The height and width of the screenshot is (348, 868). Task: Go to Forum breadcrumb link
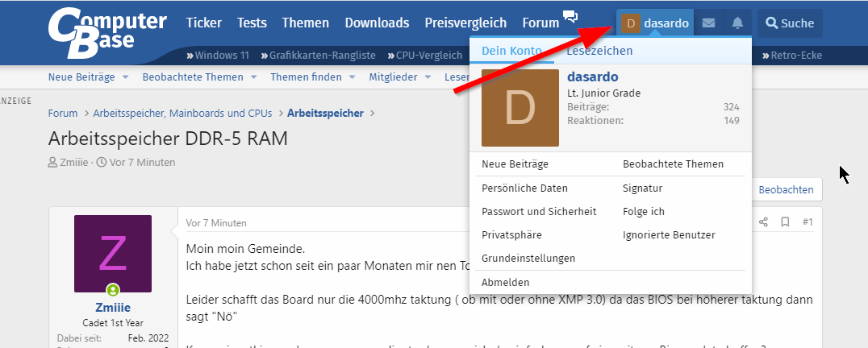pyautogui.click(x=63, y=114)
